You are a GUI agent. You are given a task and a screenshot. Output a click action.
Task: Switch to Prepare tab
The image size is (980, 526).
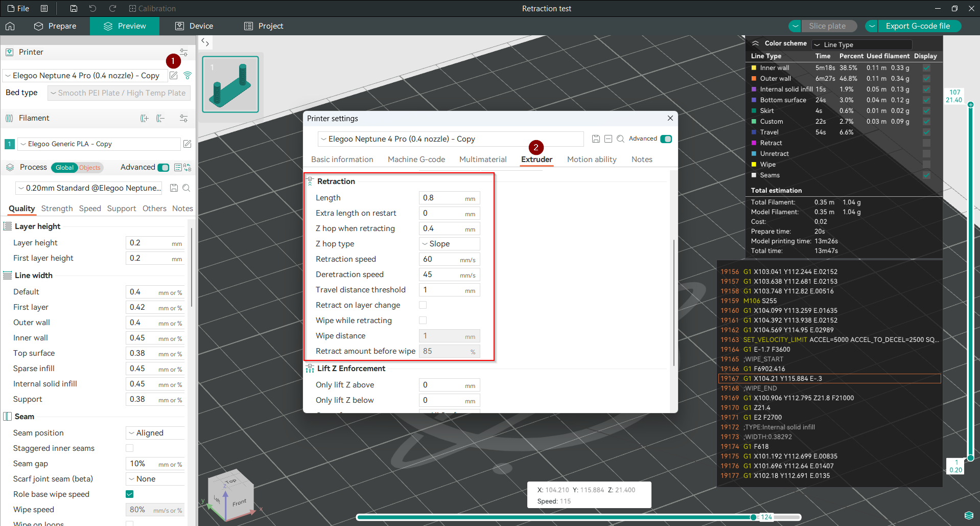pos(55,26)
